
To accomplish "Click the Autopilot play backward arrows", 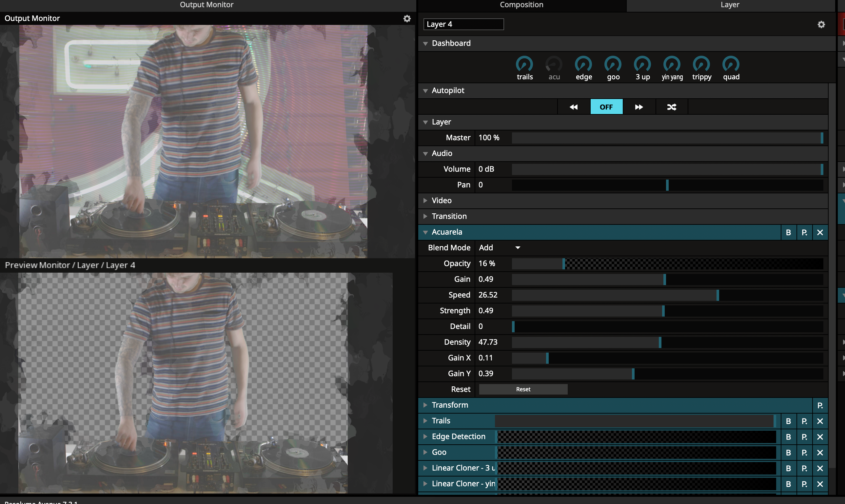I will (x=573, y=107).
